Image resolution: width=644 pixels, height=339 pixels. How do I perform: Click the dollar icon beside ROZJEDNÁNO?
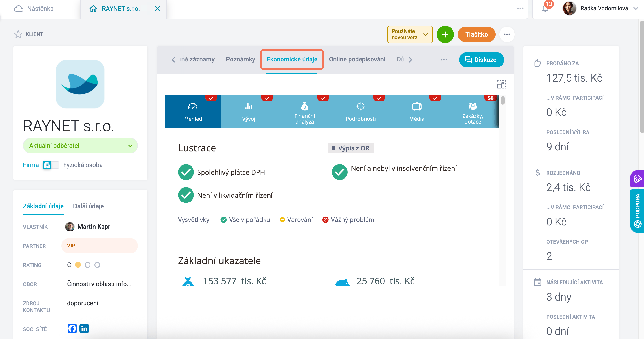coord(537,173)
